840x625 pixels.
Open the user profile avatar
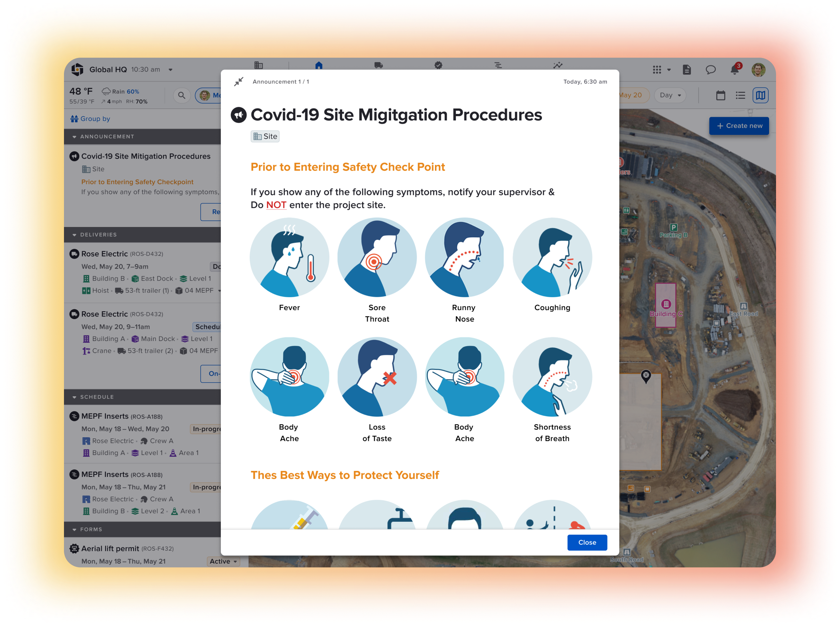pyautogui.click(x=758, y=70)
